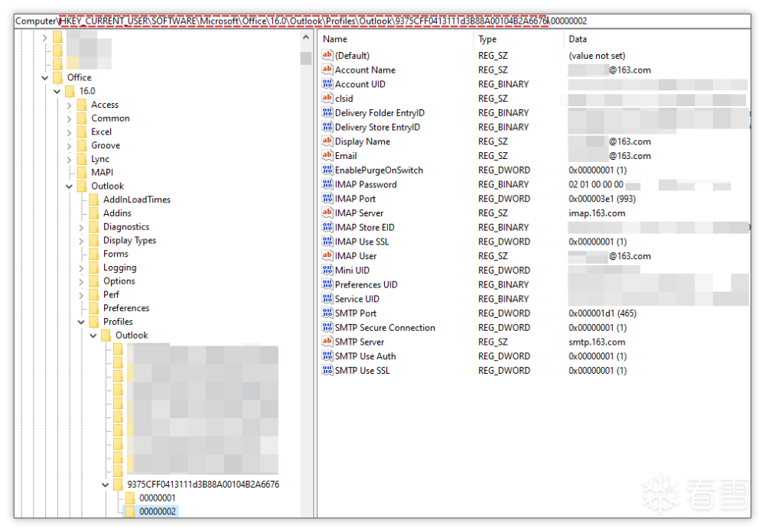
Task: Click the (value not set) data cell
Action: click(597, 56)
